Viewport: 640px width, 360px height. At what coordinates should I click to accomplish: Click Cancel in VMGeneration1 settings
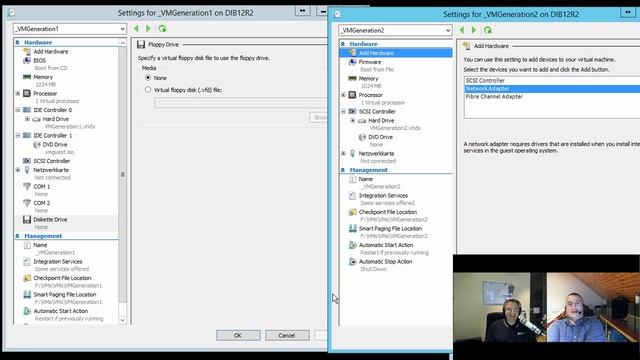[287, 335]
